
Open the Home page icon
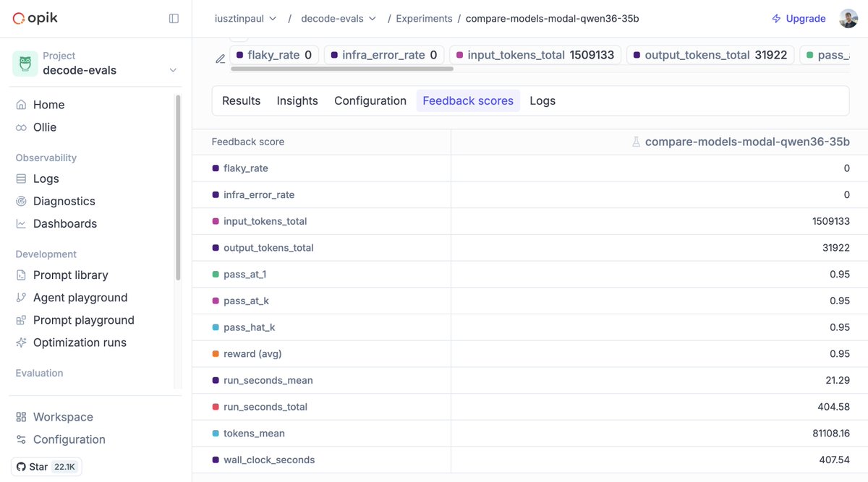point(22,105)
